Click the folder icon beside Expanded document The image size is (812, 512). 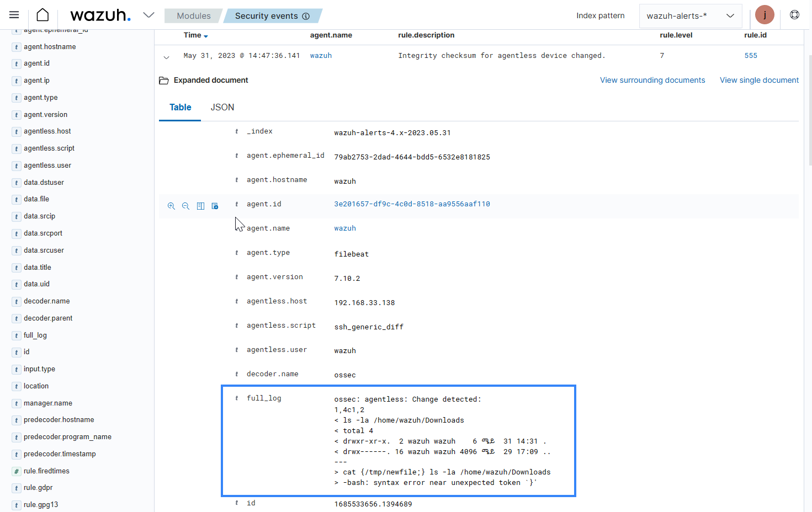tap(163, 80)
